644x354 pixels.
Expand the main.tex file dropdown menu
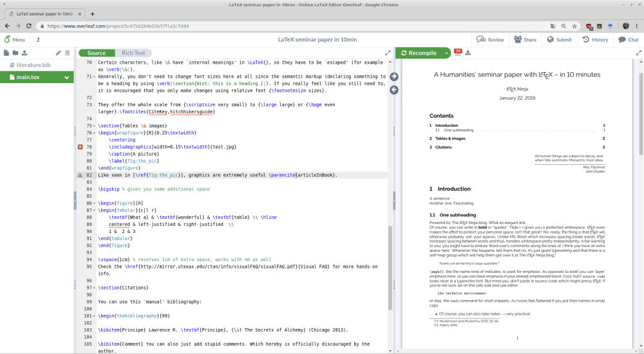click(67, 78)
